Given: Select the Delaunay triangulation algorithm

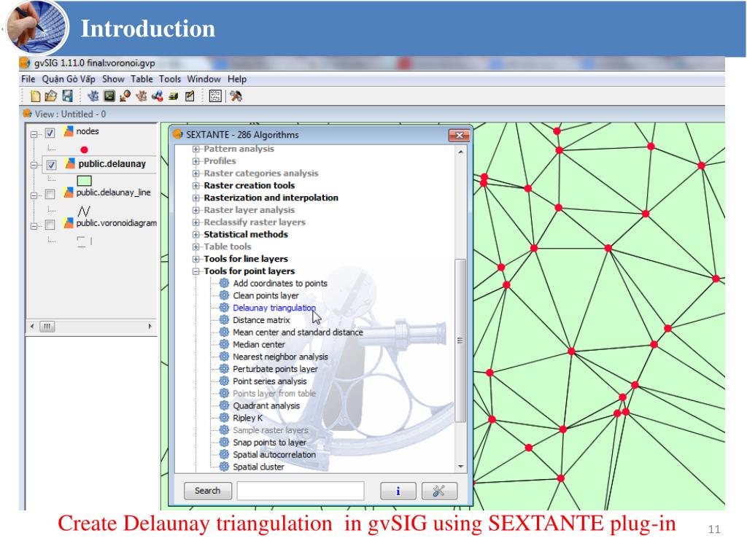Looking at the screenshot, I should coord(274,308).
